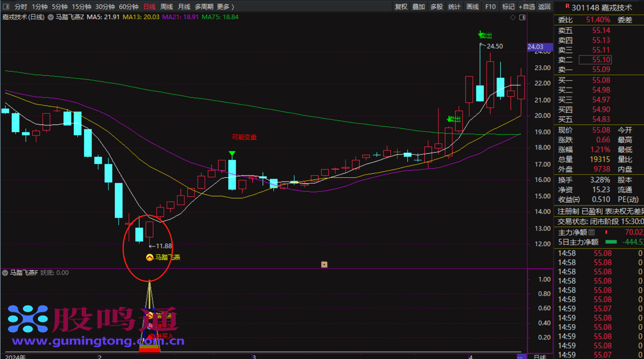Select the 5分钟 timeframe tab
This screenshot has width=644, height=359.
(x=60, y=7)
